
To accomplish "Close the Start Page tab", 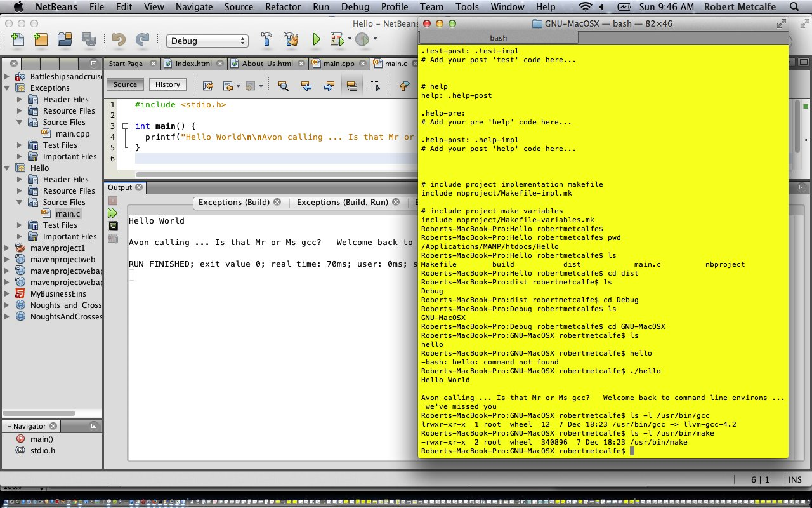I will click(153, 63).
